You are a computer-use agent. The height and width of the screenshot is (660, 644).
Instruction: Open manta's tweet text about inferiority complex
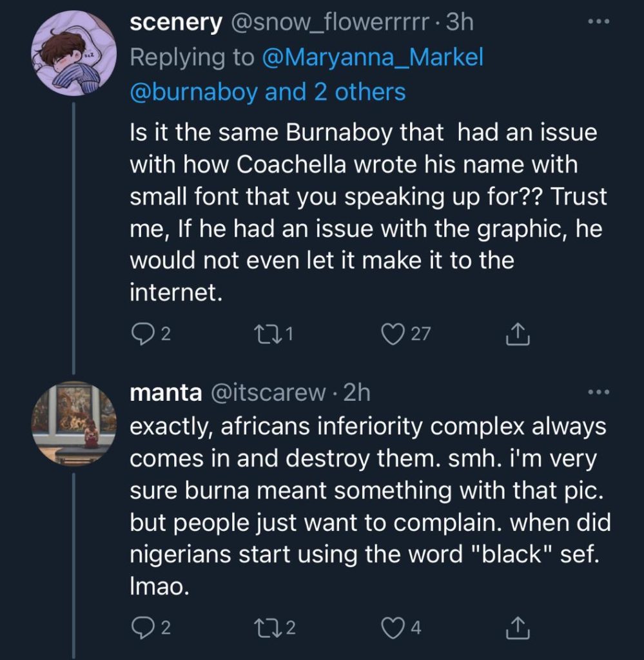[369, 506]
